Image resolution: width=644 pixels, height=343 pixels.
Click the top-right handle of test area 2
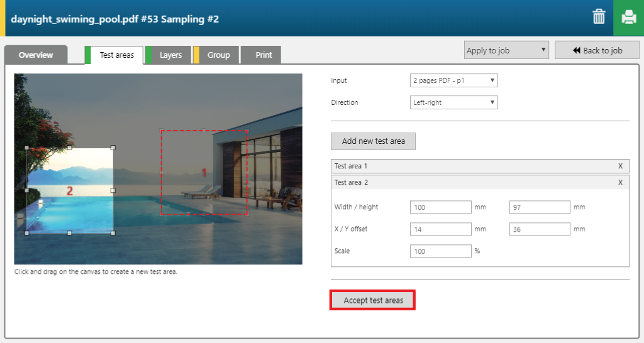113,148
